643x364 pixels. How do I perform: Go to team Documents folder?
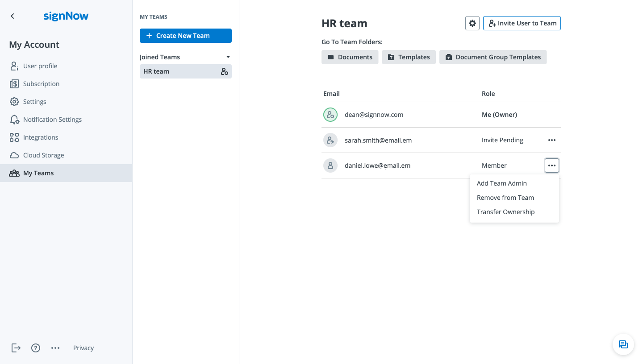350,57
